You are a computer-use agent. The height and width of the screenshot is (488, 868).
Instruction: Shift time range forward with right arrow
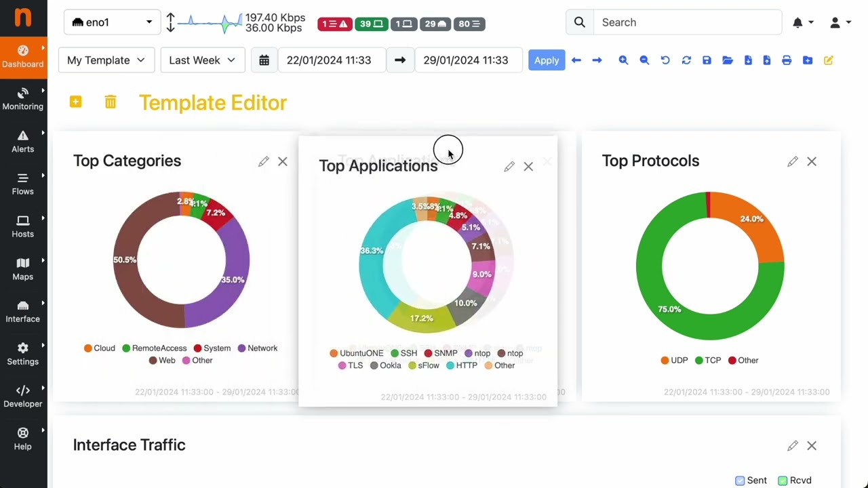(x=597, y=60)
